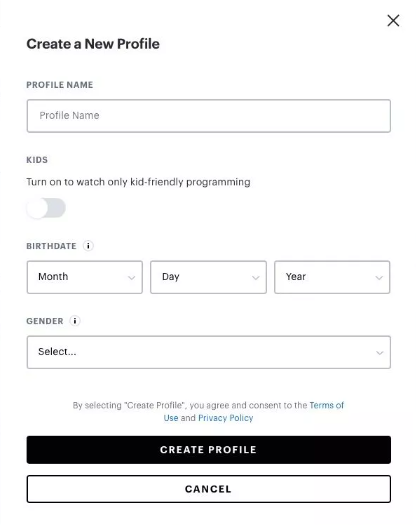Click the Day dropdown chevron arrow

tap(256, 278)
